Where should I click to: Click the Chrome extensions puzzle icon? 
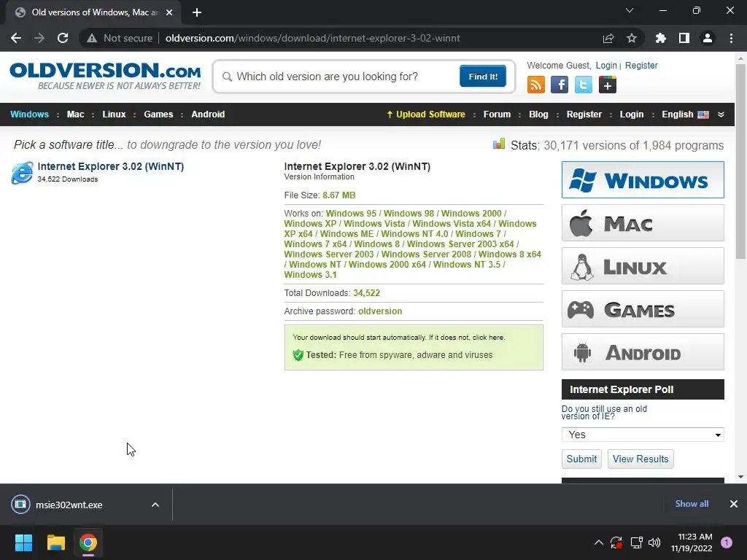[660, 38]
